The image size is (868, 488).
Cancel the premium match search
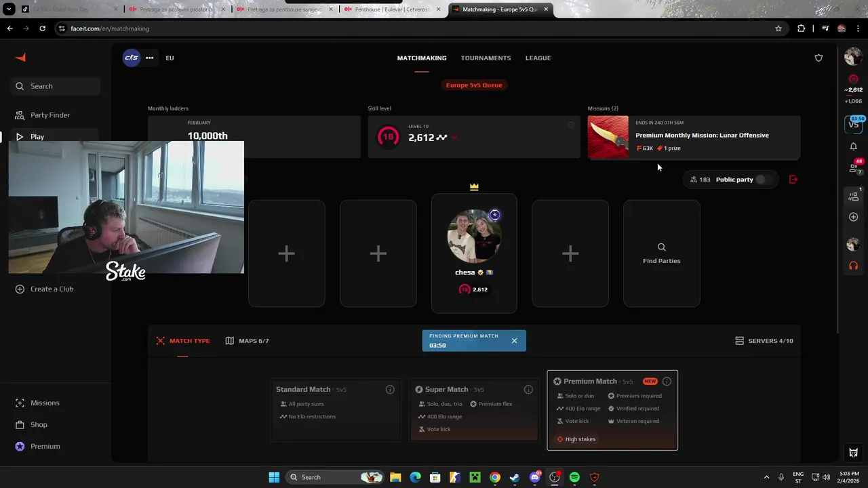click(x=514, y=340)
